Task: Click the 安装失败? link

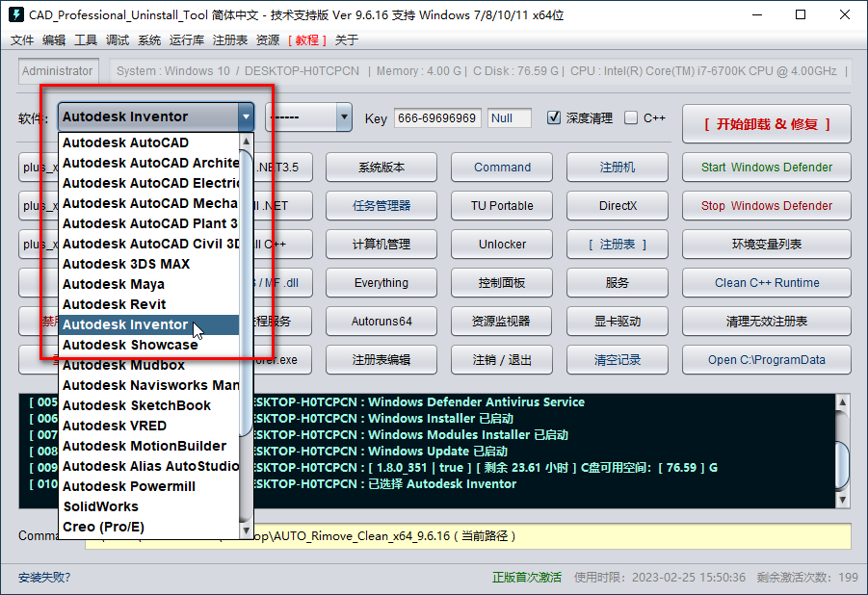Action: (x=44, y=578)
